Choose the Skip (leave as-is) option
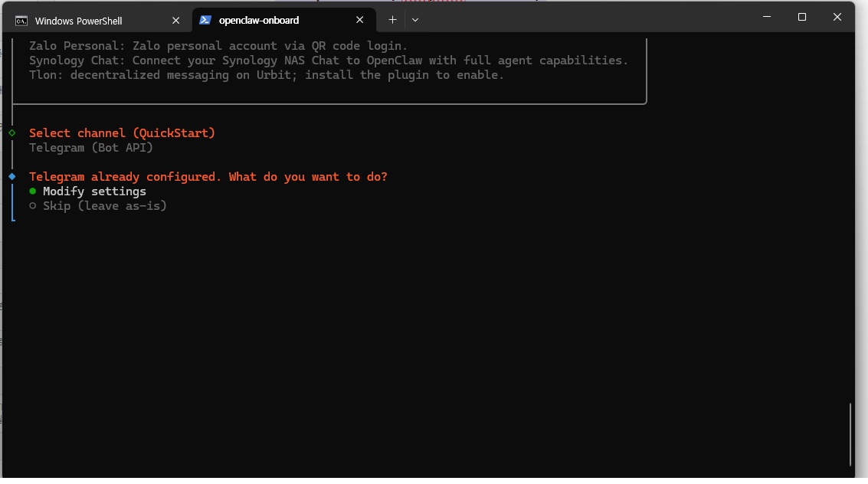The height and width of the screenshot is (484, 868). pos(104,206)
